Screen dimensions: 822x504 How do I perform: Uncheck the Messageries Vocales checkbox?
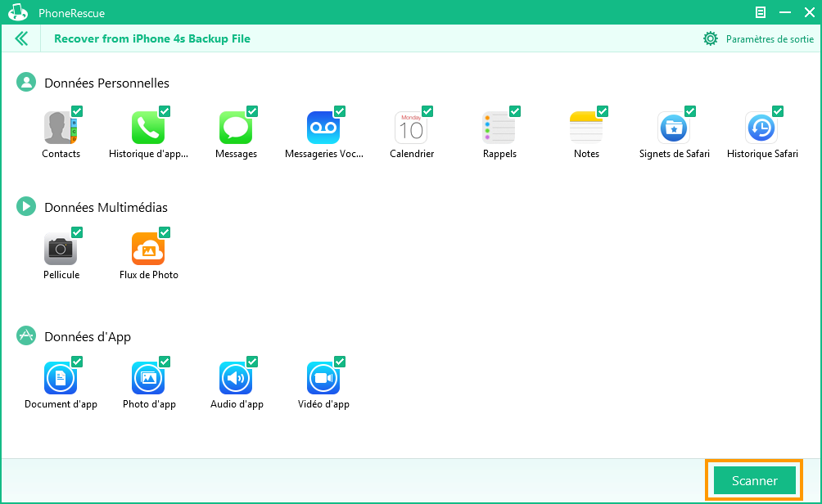click(340, 111)
